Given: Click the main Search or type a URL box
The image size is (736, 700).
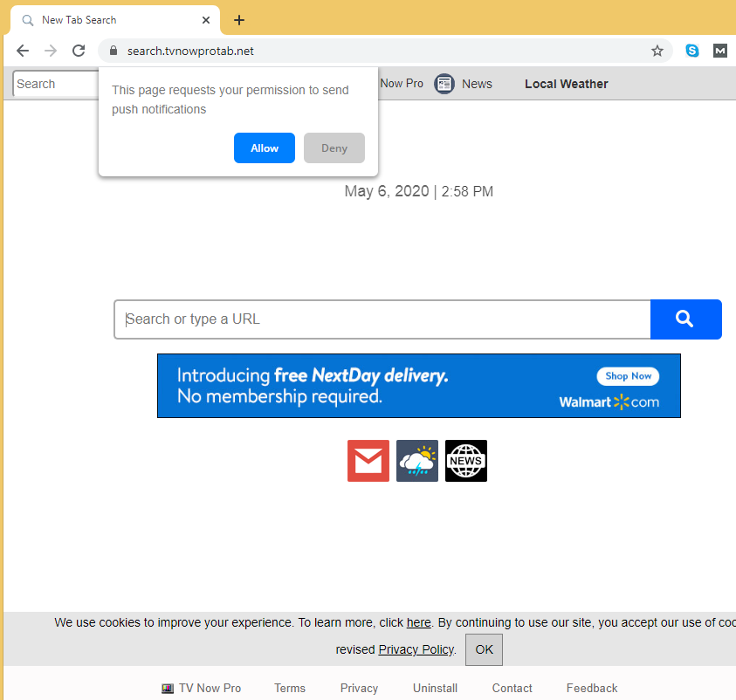Looking at the screenshot, I should coord(382,319).
